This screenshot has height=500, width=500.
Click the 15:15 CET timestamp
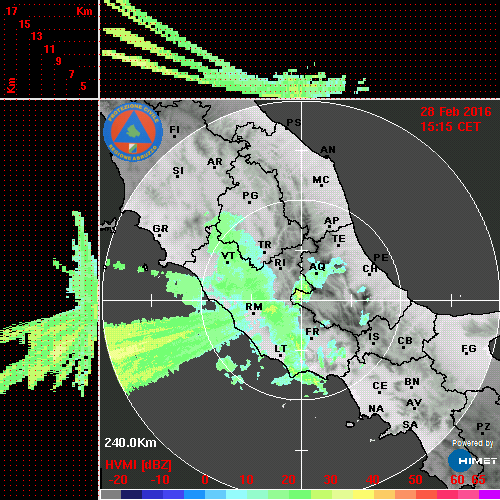pyautogui.click(x=450, y=127)
